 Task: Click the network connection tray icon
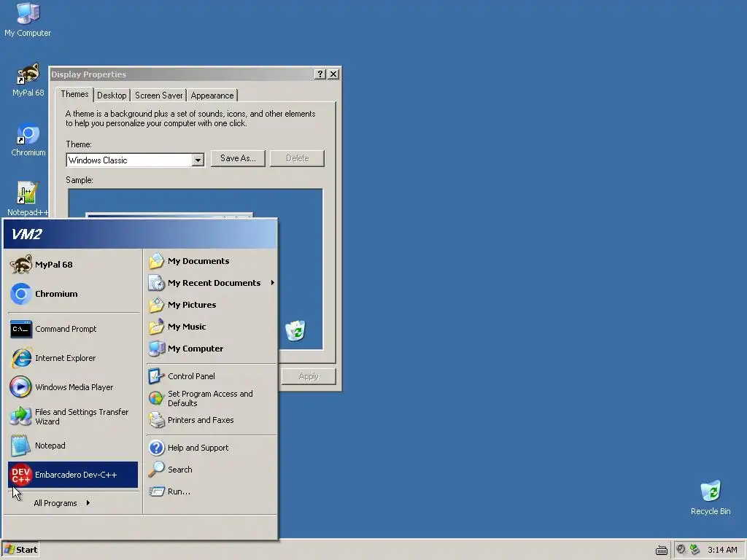[x=694, y=550]
